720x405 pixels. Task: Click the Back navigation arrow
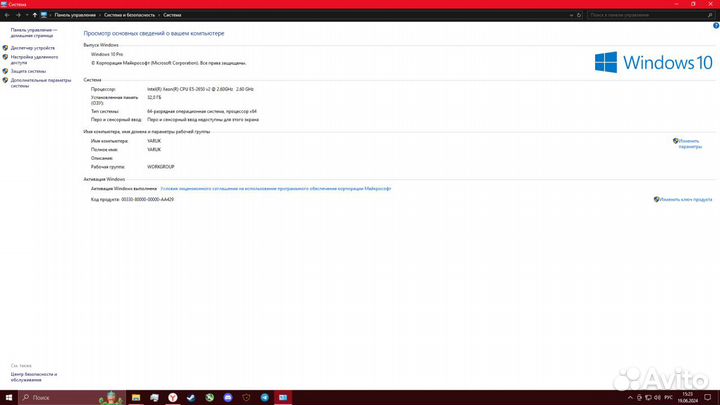coord(6,16)
